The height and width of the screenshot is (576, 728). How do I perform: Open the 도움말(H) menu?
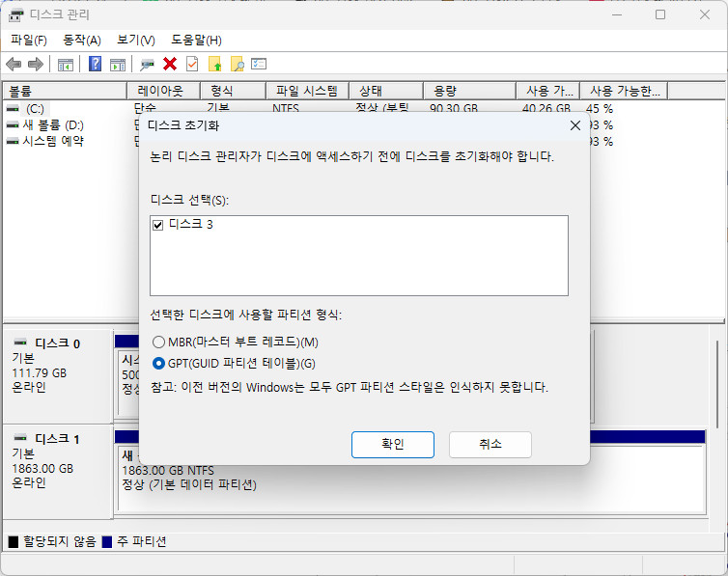point(196,41)
